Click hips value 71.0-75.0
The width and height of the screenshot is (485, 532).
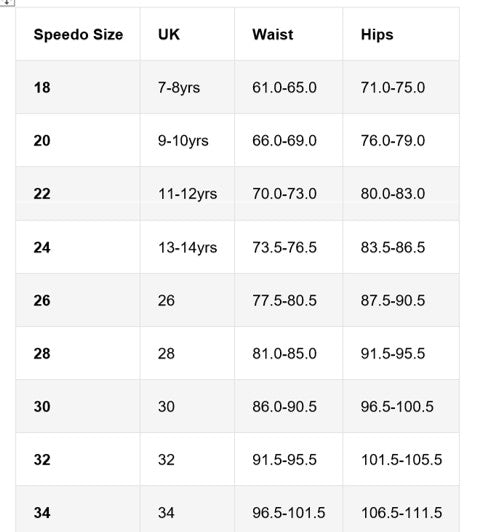401,87
